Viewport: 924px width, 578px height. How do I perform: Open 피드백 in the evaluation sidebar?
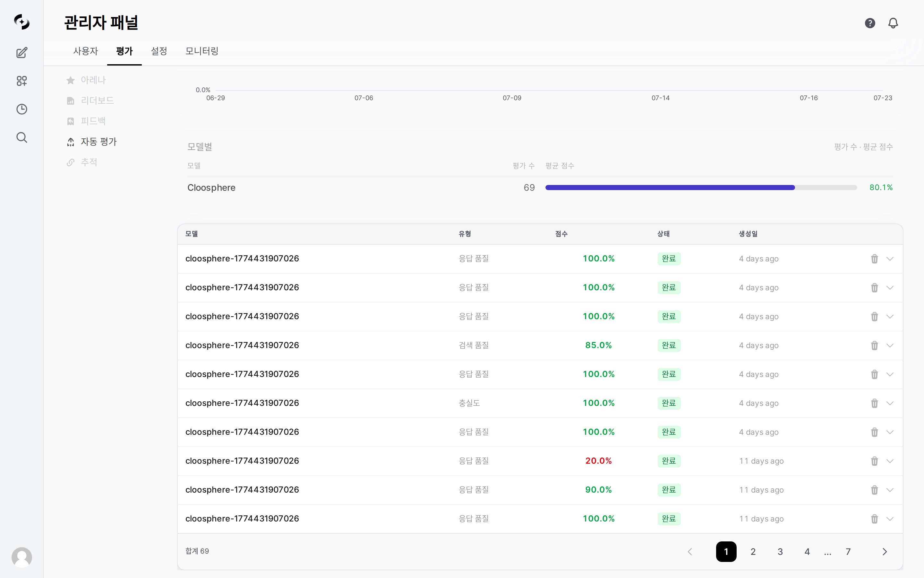tap(86, 121)
